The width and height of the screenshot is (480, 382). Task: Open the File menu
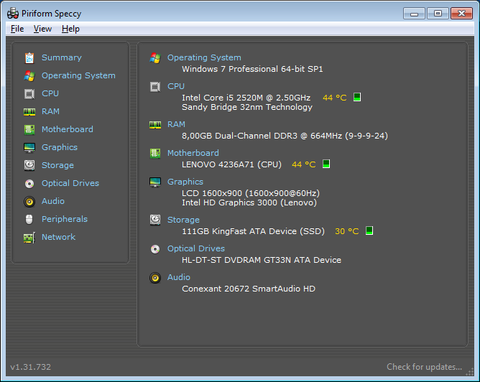pyautogui.click(x=17, y=29)
